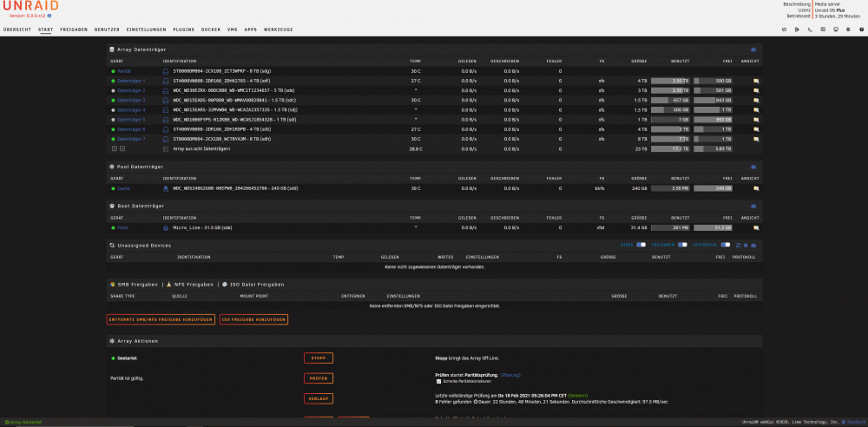Open the APPS menu tab
868x427 pixels.
click(251, 30)
